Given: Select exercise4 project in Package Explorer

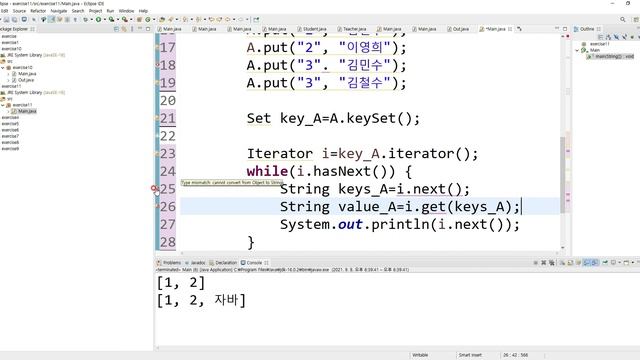Looking at the screenshot, I should 10,118.
